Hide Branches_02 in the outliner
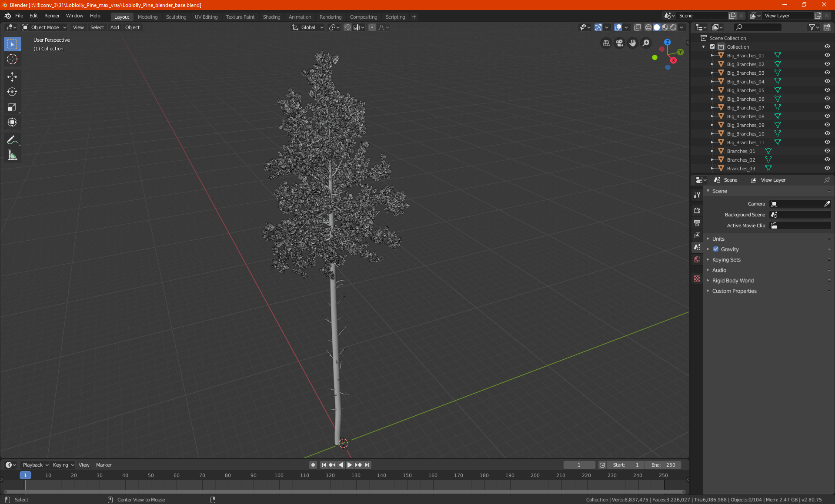Image resolution: width=835 pixels, height=504 pixels. (x=827, y=159)
